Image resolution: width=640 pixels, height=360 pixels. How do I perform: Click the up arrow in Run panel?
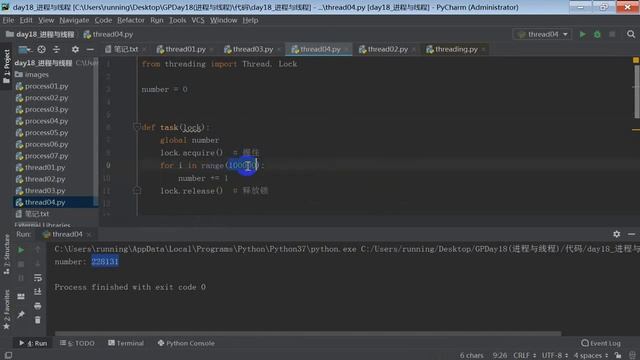[38, 250]
